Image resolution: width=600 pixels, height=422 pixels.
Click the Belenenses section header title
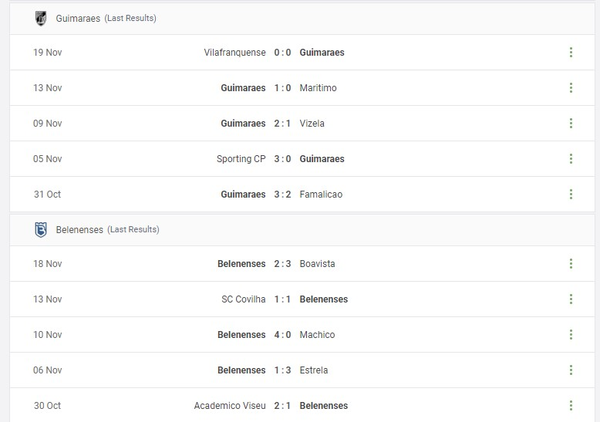(x=80, y=230)
